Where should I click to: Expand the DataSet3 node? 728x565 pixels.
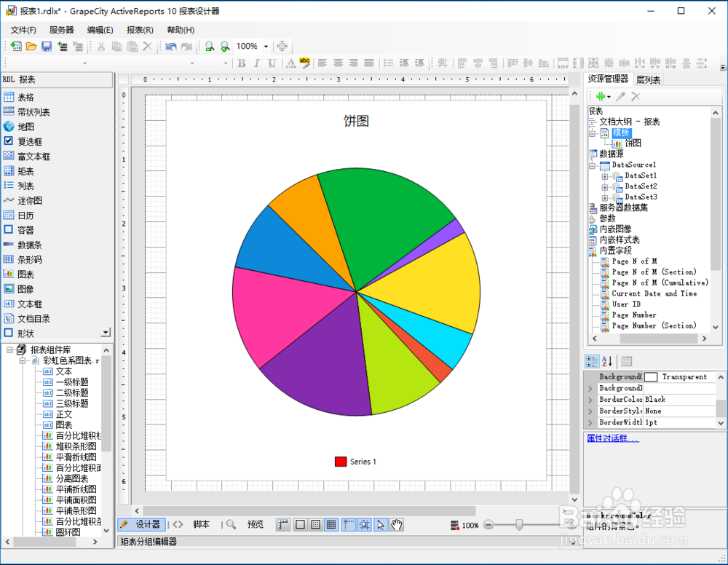(604, 198)
